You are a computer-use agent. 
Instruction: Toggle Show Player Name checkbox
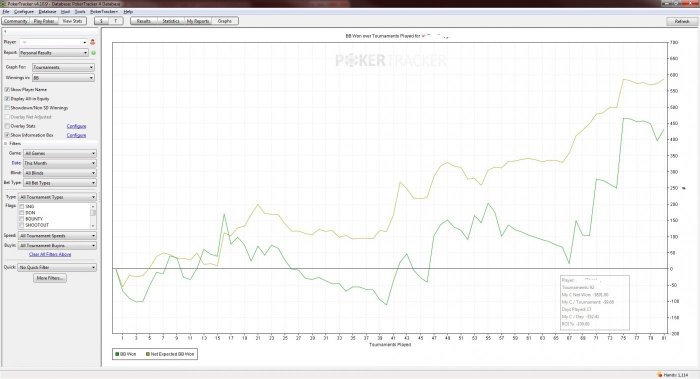(7, 90)
